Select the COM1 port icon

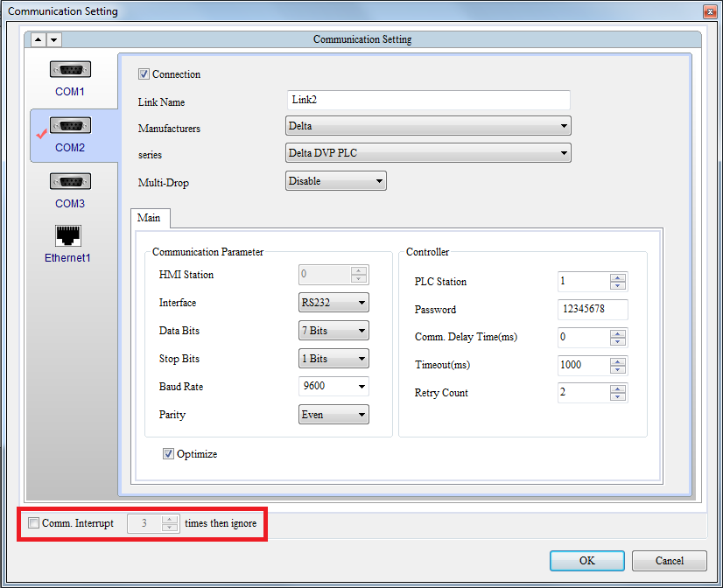tap(69, 69)
